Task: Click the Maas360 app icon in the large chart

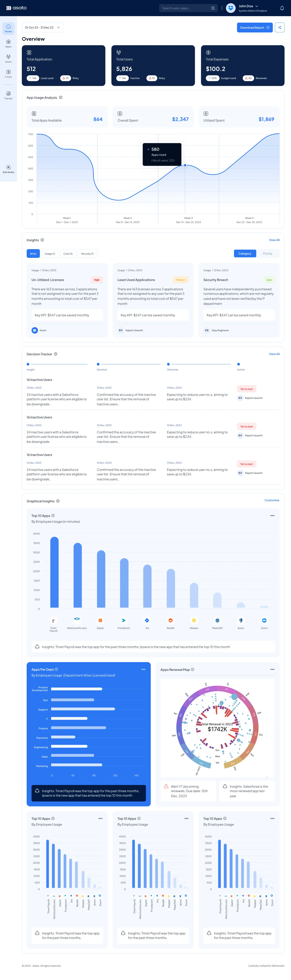Action: 217,620
